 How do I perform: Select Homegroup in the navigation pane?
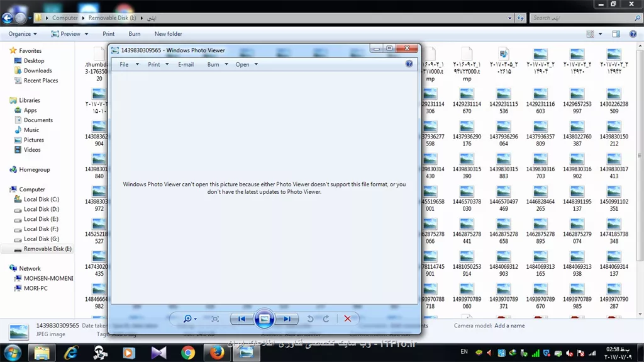[x=34, y=169]
